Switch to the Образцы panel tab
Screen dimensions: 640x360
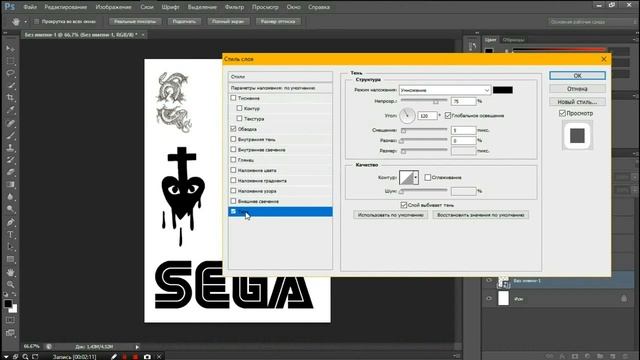coord(513,40)
